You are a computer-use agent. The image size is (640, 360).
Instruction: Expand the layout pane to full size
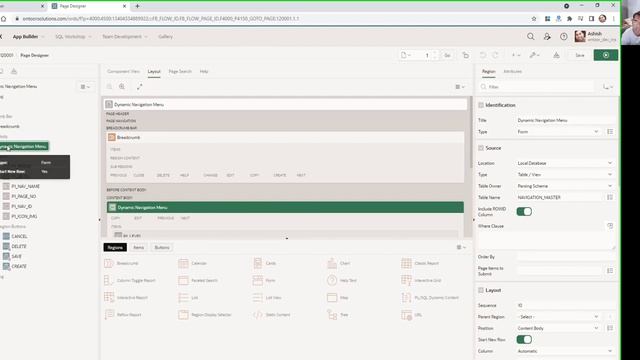(140, 87)
